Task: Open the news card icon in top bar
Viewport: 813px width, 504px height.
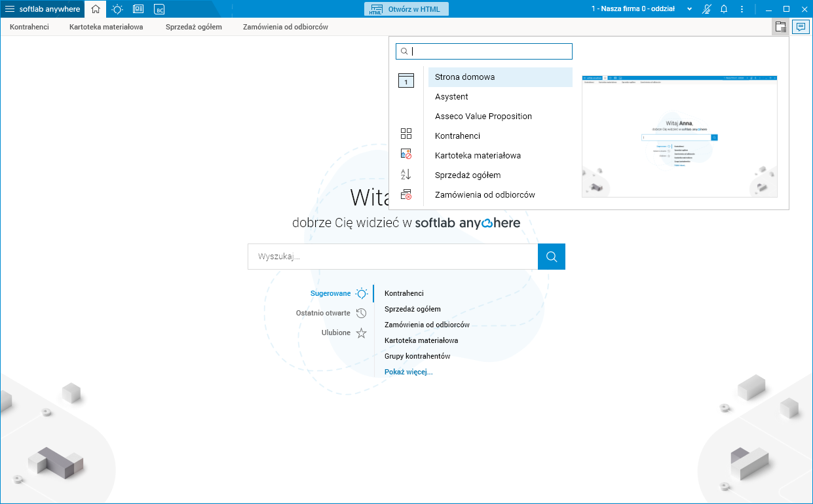Action: 138,9
